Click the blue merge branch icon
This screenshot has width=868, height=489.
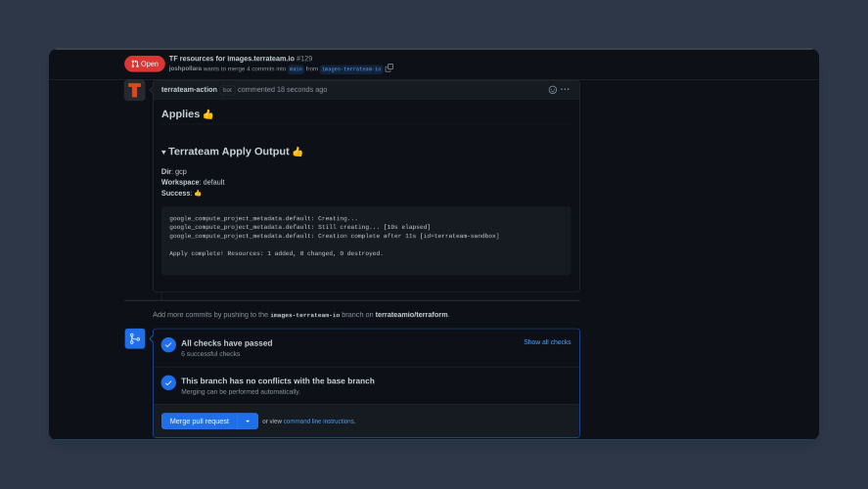click(x=134, y=338)
